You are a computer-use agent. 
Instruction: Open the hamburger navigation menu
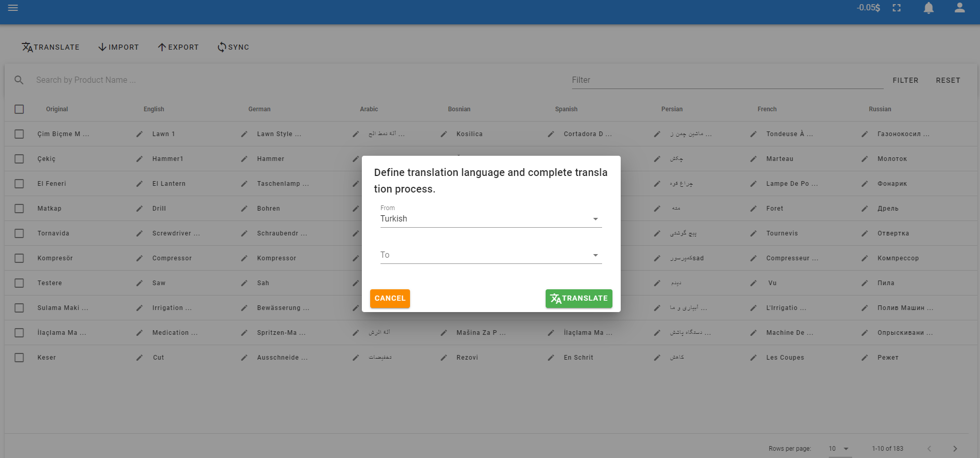pyautogui.click(x=13, y=8)
